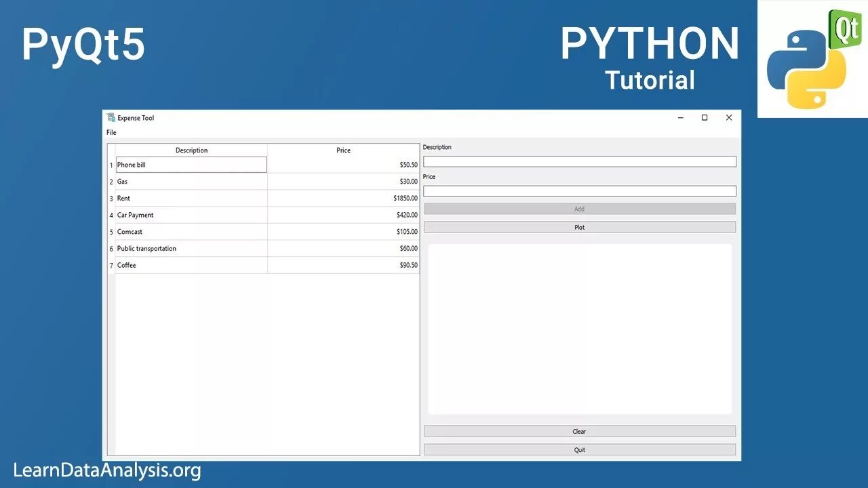Select the $50.50 price cell
The width and height of the screenshot is (868, 488).
click(344, 165)
